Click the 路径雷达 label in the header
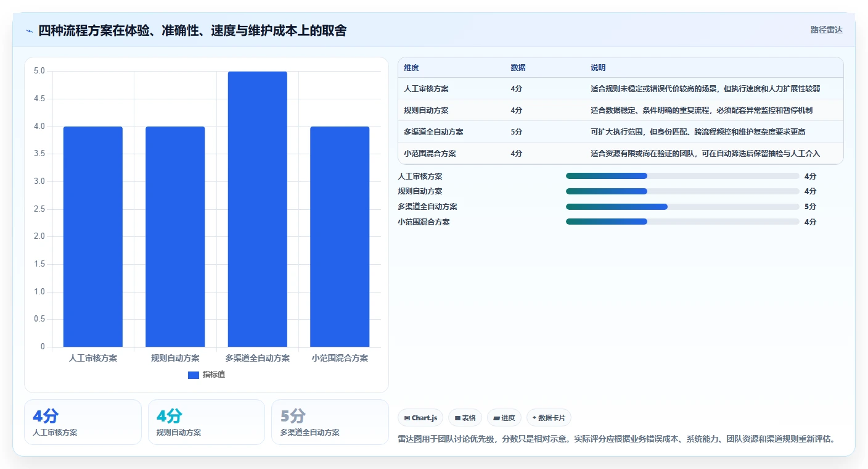868x469 pixels. click(x=826, y=30)
